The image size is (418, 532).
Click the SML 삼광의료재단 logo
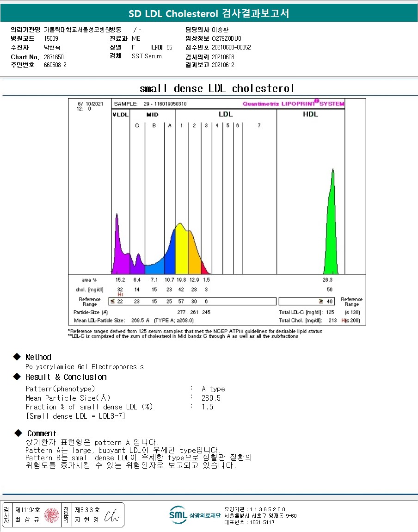point(195,515)
